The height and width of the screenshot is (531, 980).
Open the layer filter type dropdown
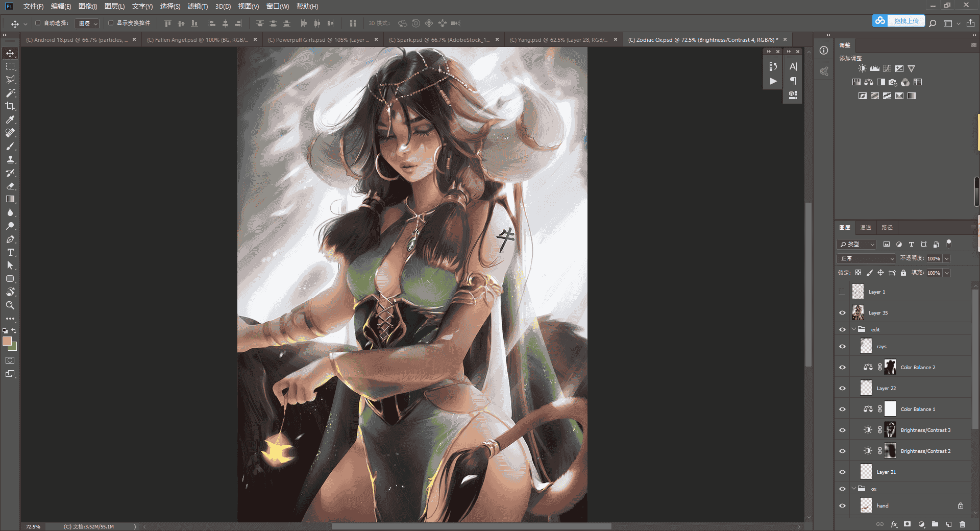click(x=857, y=244)
